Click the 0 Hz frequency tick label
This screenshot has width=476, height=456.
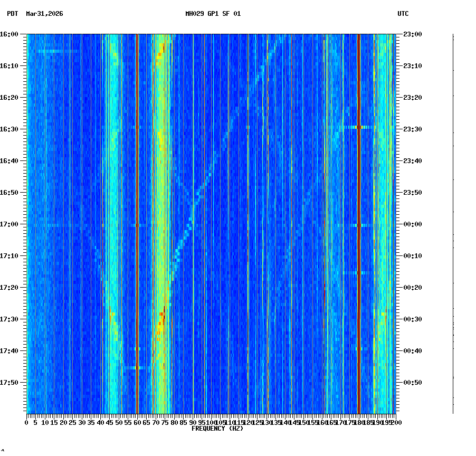point(25,422)
